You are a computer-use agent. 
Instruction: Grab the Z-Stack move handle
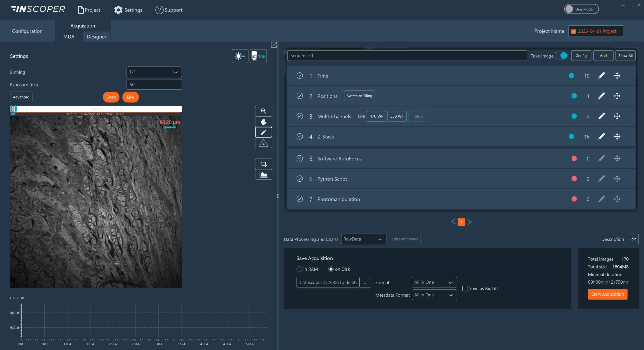point(617,137)
